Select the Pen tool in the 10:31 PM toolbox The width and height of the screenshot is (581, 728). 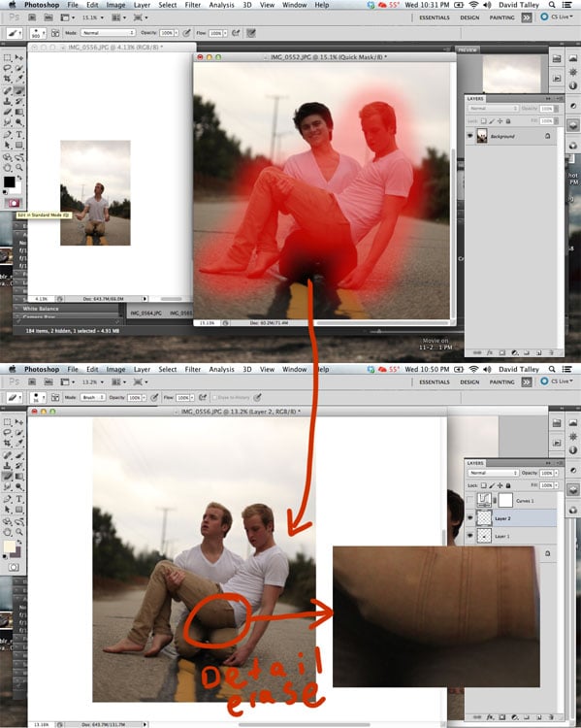pyautogui.click(x=8, y=134)
